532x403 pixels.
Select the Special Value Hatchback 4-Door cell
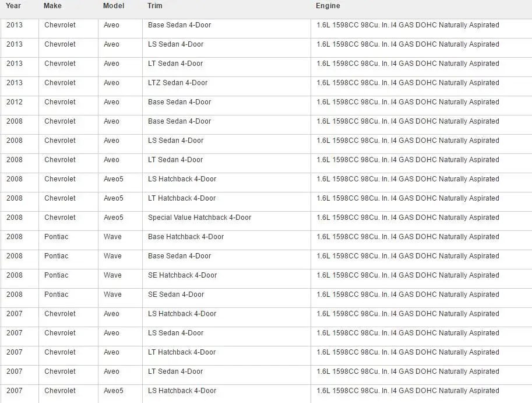pyautogui.click(x=199, y=218)
